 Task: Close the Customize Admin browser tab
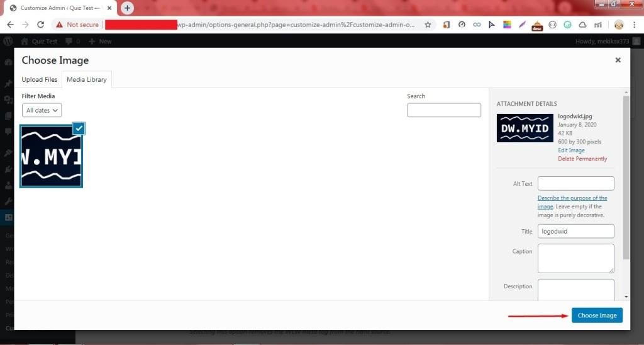tap(109, 8)
